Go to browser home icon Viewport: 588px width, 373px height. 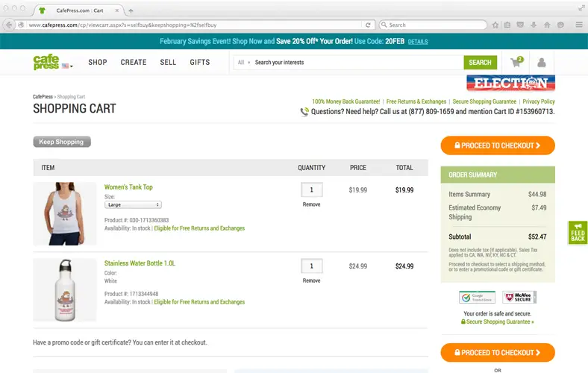[547, 25]
